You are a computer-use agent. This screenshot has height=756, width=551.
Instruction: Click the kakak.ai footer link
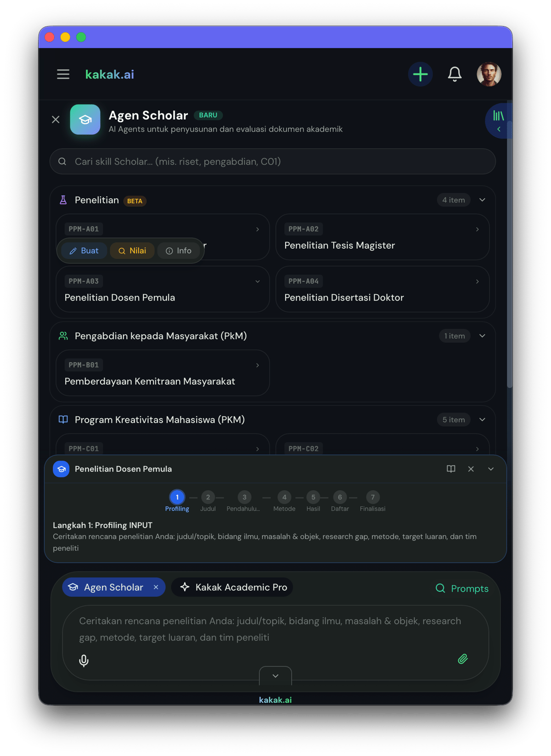click(275, 700)
